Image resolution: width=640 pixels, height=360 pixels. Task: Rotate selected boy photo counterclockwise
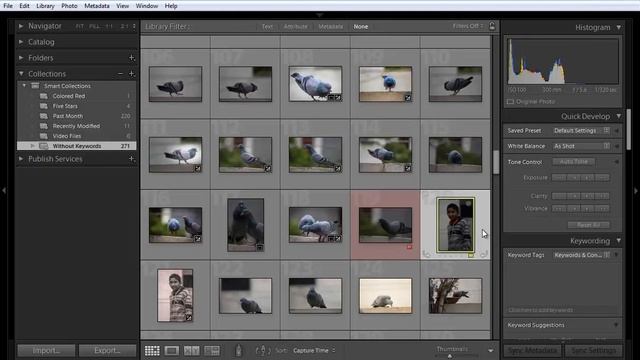427,254
